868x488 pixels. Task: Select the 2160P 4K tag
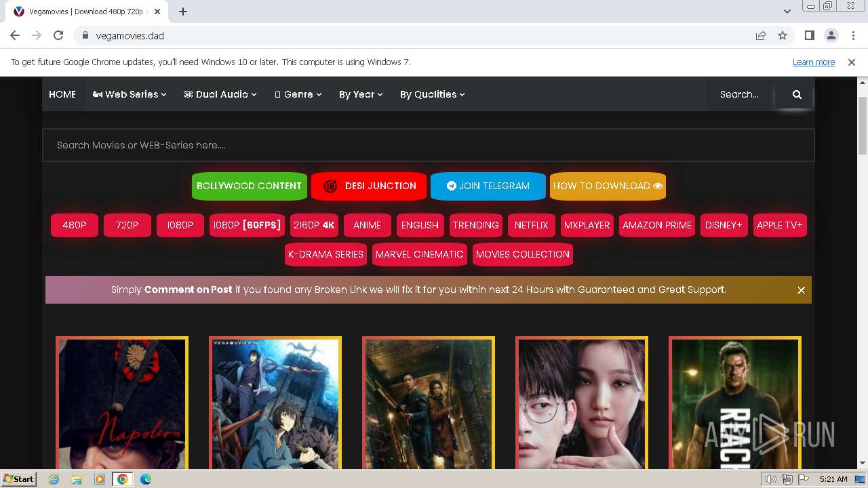(x=314, y=225)
